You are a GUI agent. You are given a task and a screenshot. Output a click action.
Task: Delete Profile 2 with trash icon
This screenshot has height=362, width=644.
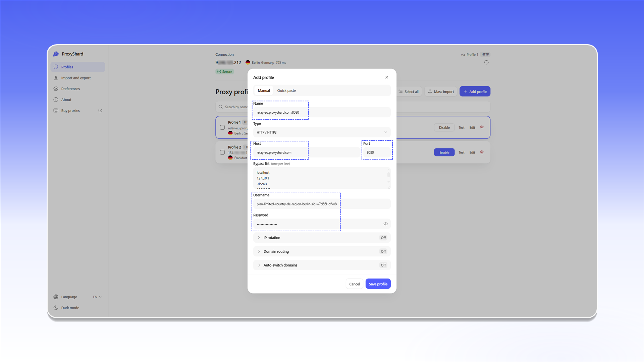click(x=482, y=152)
